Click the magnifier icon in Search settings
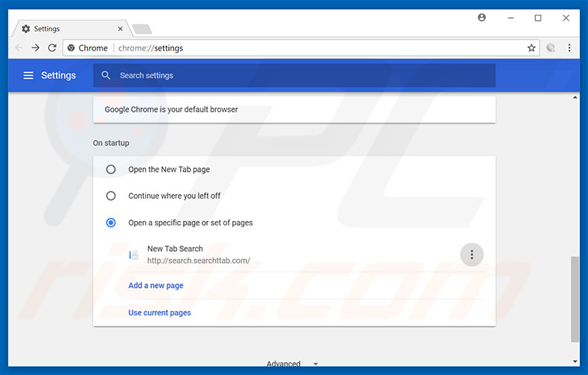Image resolution: width=588 pixels, height=375 pixels. point(106,75)
